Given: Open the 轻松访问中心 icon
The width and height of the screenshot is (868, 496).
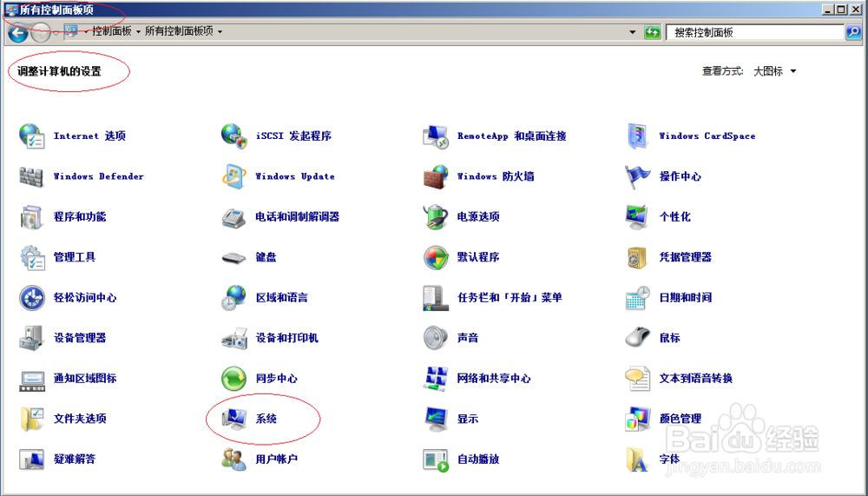Looking at the screenshot, I should (31, 298).
